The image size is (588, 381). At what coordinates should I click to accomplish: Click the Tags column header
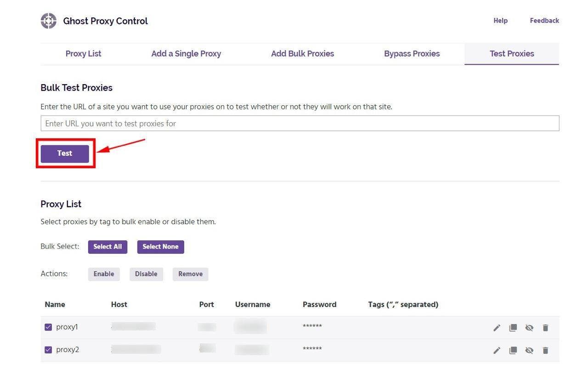pos(403,304)
